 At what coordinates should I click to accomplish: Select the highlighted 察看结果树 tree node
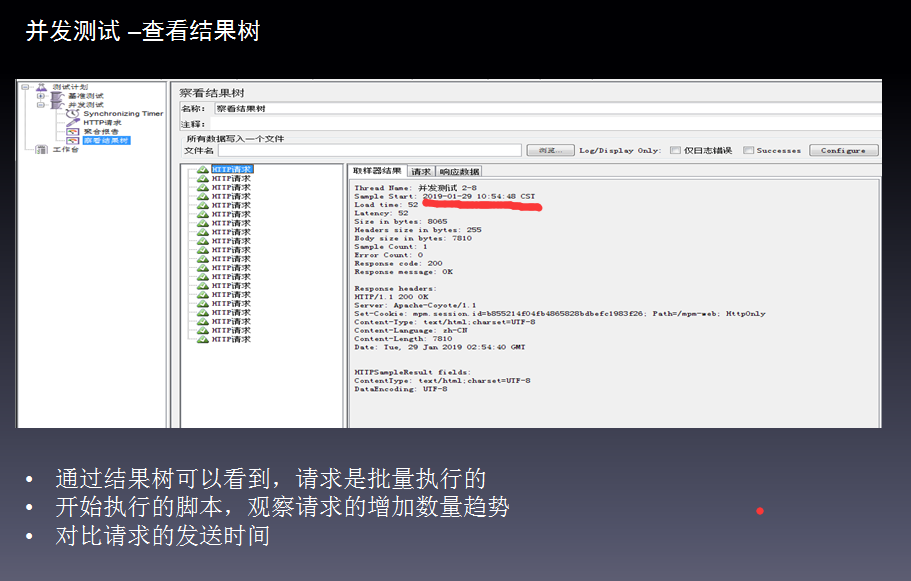[x=106, y=141]
